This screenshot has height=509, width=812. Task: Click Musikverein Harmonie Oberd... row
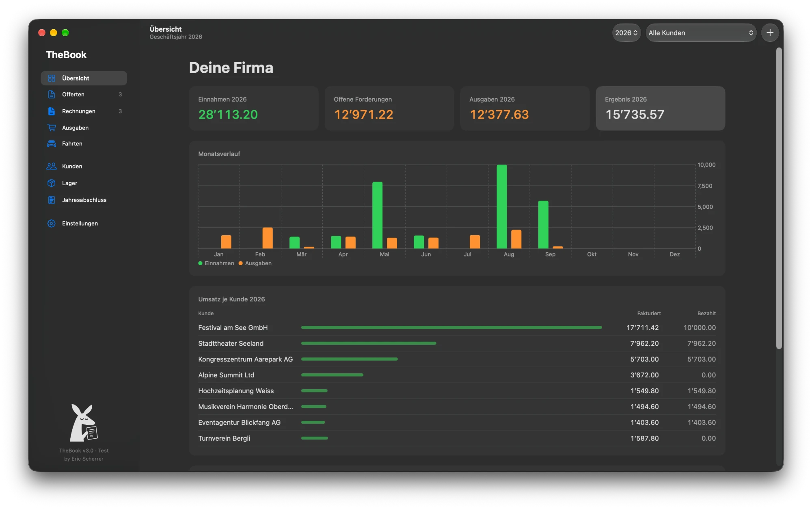457,407
